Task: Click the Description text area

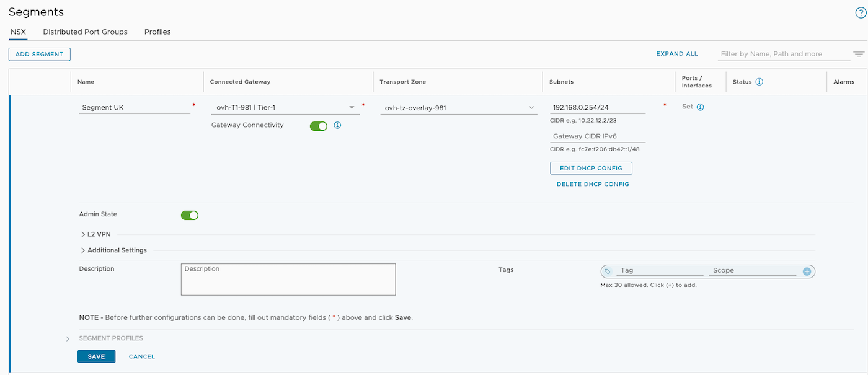Action: coord(288,280)
